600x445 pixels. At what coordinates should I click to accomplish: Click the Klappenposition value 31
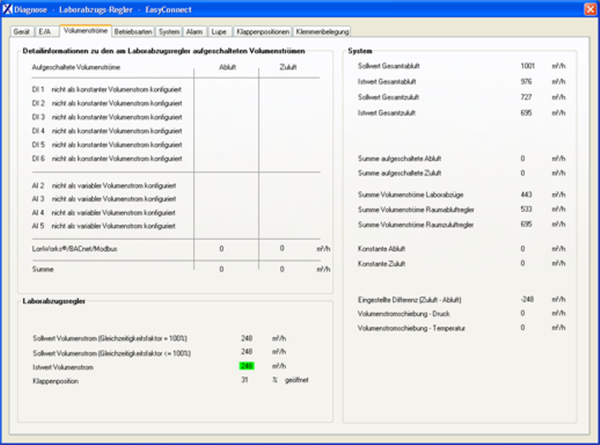(x=246, y=380)
